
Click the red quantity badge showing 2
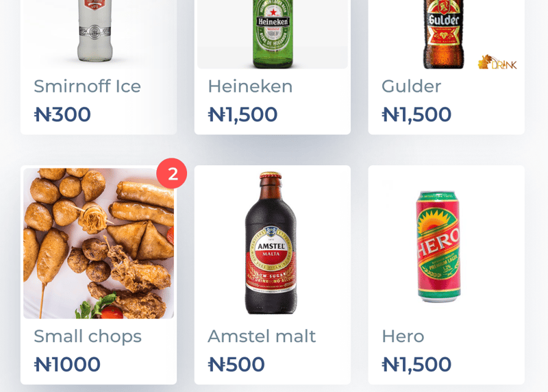[x=172, y=173]
